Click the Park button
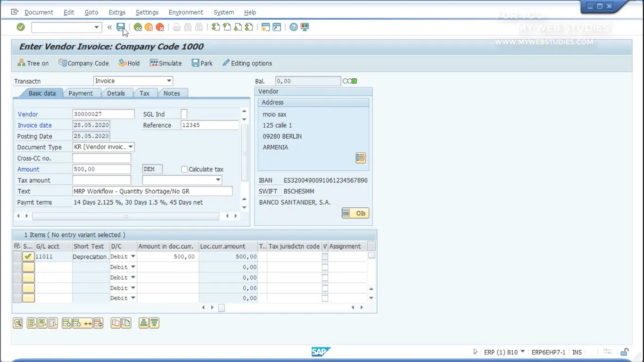The height and width of the screenshot is (362, 644). [202, 63]
